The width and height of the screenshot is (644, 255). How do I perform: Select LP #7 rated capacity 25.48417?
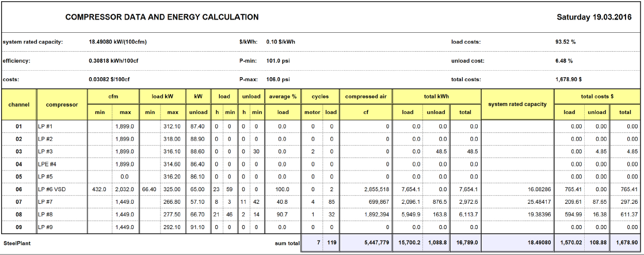tap(537, 202)
